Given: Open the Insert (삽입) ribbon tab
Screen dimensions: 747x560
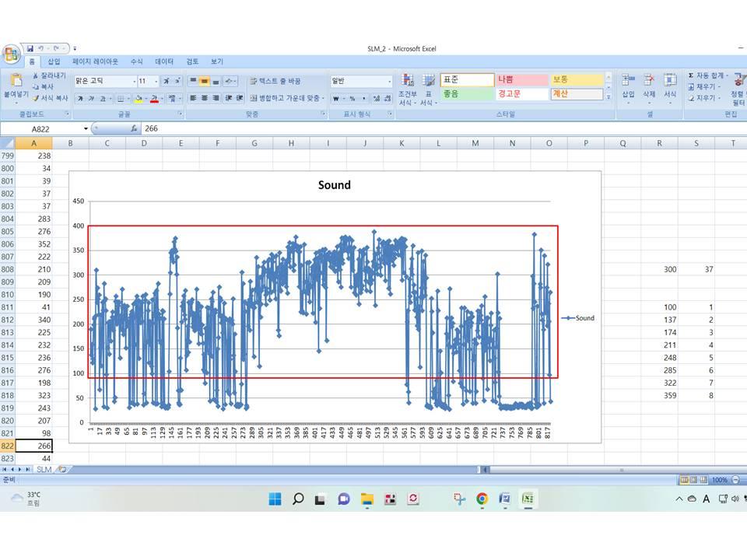Looking at the screenshot, I should 54,61.
